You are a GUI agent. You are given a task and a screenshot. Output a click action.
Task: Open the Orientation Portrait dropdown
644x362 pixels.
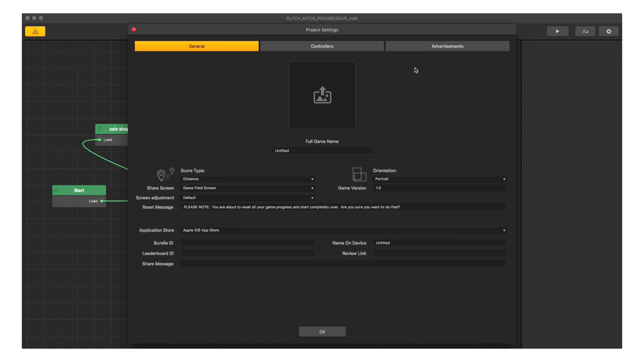439,179
